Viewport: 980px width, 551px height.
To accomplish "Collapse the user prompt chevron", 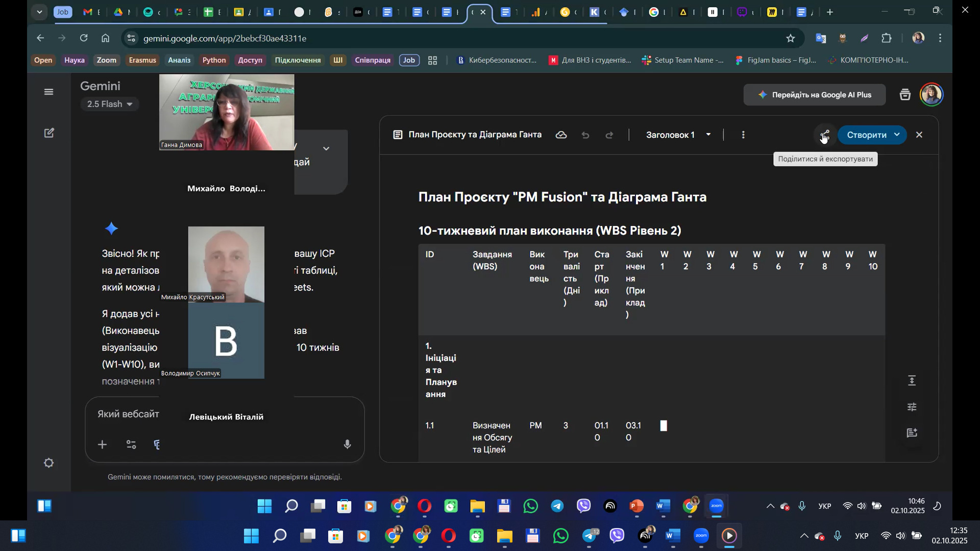I will [x=326, y=148].
